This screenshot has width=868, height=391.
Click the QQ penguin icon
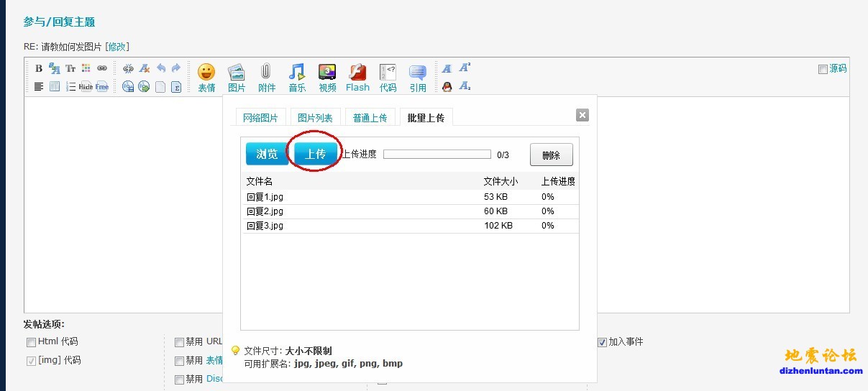447,86
